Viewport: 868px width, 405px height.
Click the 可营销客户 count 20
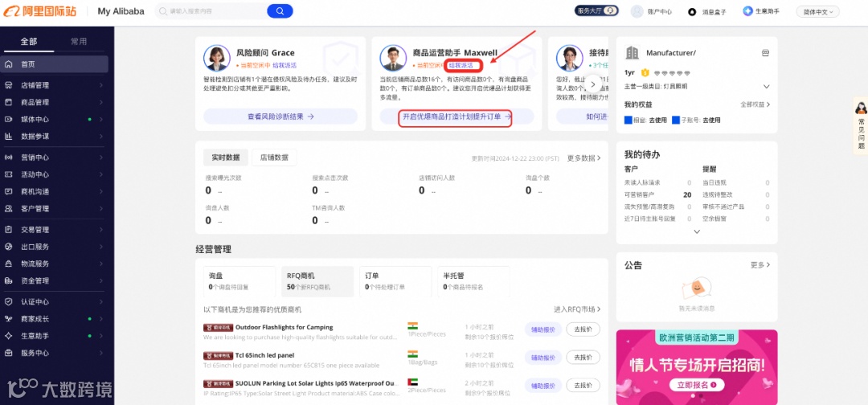[x=687, y=194]
